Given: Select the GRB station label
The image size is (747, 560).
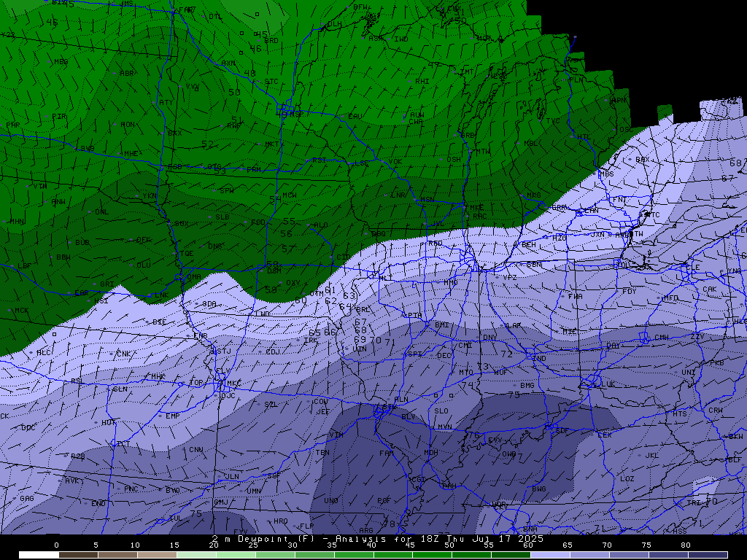Looking at the screenshot, I should point(468,135).
